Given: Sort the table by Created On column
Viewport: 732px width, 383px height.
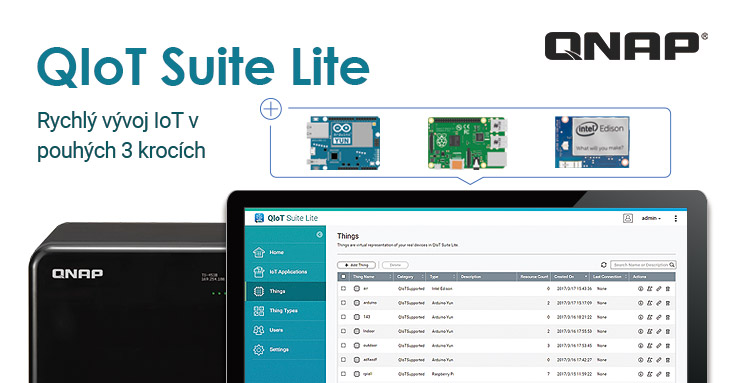Looking at the screenshot, I should (x=570, y=277).
